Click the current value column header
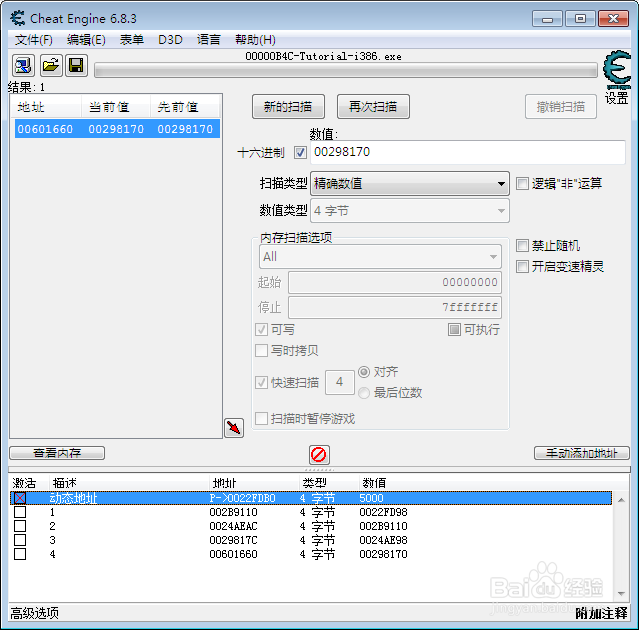Image resolution: width=639 pixels, height=630 pixels. pyautogui.click(x=116, y=107)
